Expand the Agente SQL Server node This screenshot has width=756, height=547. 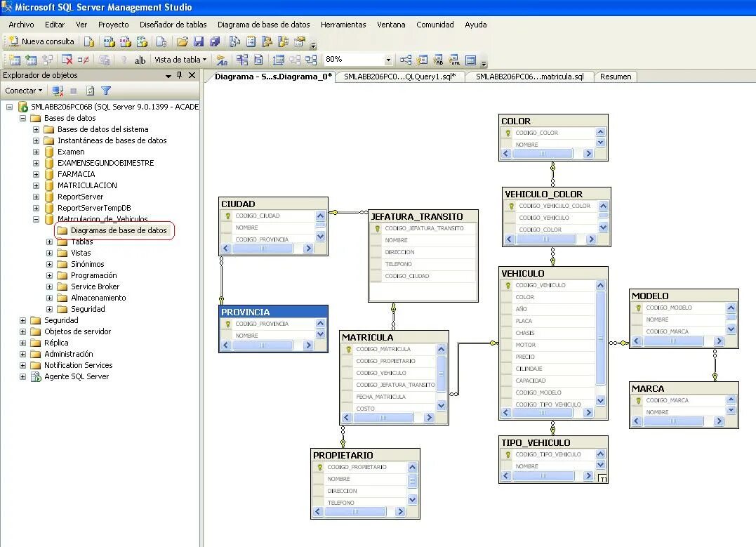click(x=22, y=377)
